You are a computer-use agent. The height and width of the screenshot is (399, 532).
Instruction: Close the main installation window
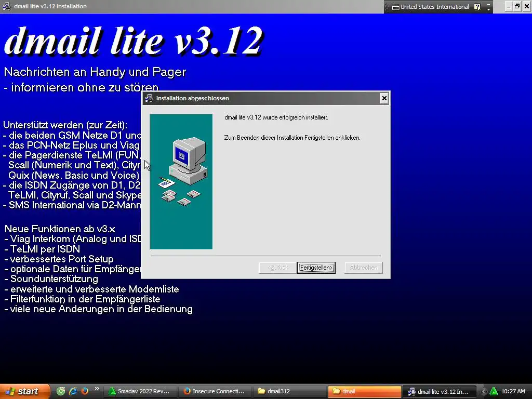pos(527,6)
